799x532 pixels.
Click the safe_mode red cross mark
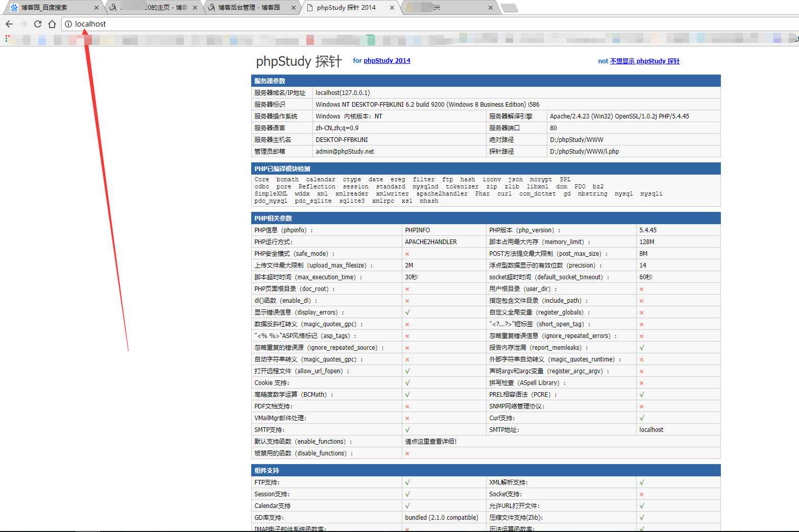407,254
